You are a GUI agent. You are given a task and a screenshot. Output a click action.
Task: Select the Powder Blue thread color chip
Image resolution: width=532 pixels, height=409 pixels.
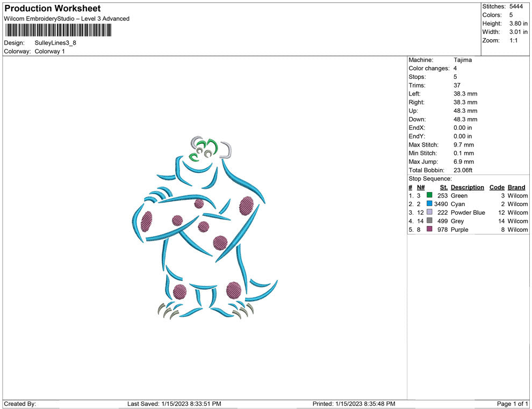pyautogui.click(x=428, y=213)
